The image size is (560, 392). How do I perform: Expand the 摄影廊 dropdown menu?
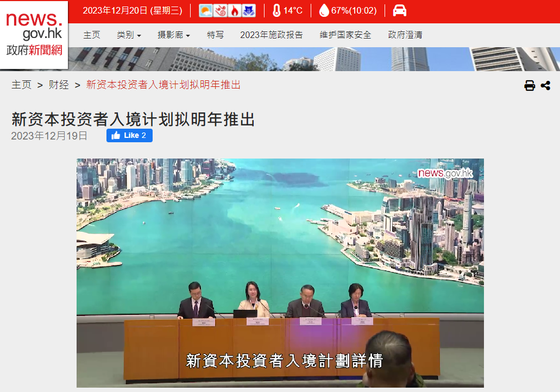point(174,35)
